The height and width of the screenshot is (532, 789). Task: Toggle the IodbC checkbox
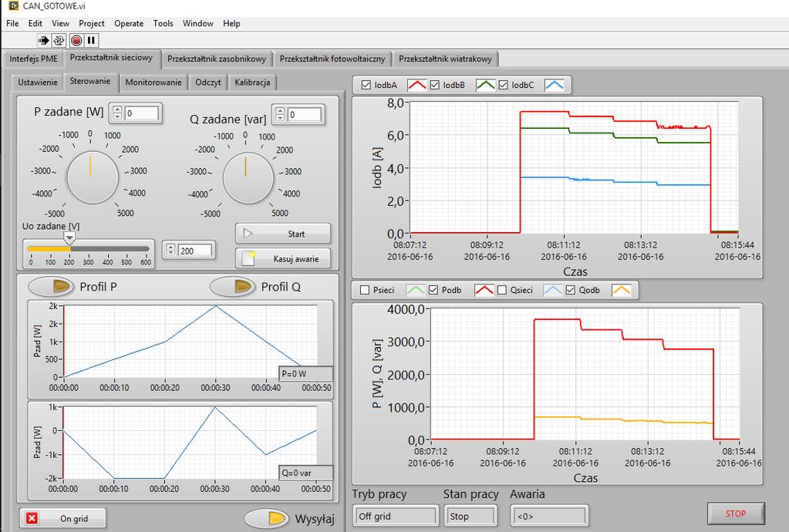tap(503, 85)
